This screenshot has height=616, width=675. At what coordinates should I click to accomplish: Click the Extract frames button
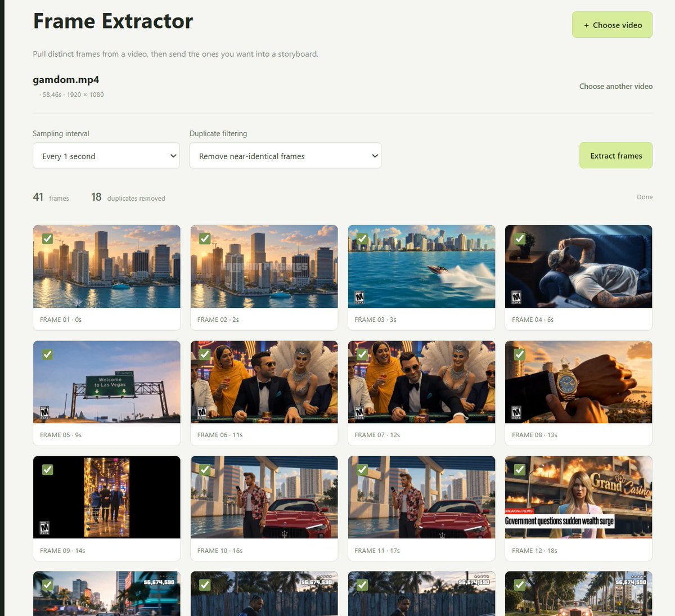[616, 155]
